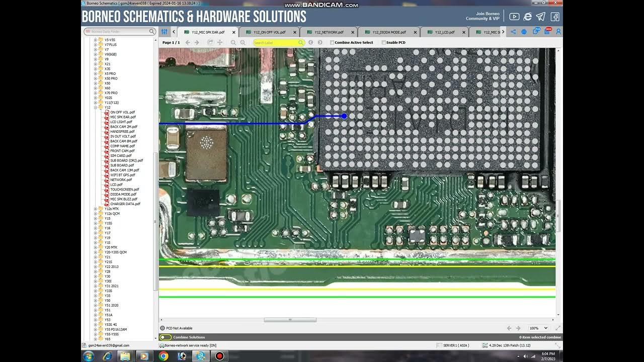Click the Borneo Data Finder search field
Viewport: 644px width, 362px height.
(120, 32)
